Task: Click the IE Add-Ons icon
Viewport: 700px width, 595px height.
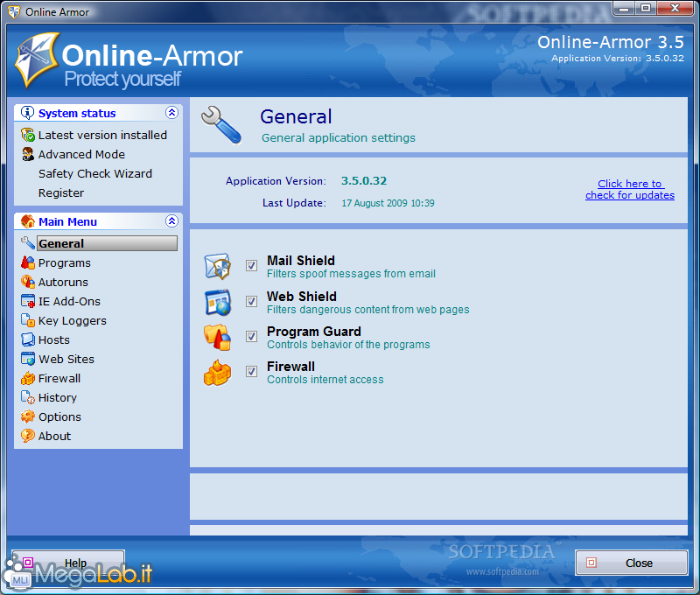Action: click(x=28, y=301)
